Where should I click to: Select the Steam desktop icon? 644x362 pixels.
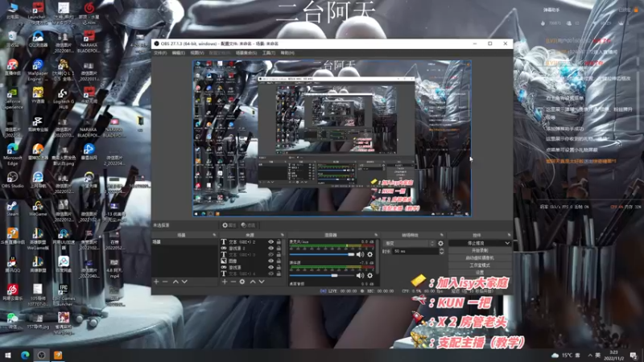click(x=12, y=209)
